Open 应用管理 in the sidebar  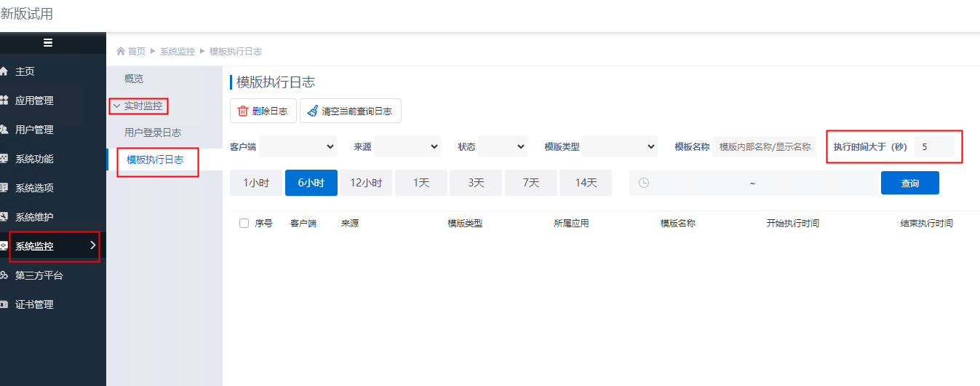pyautogui.click(x=34, y=101)
